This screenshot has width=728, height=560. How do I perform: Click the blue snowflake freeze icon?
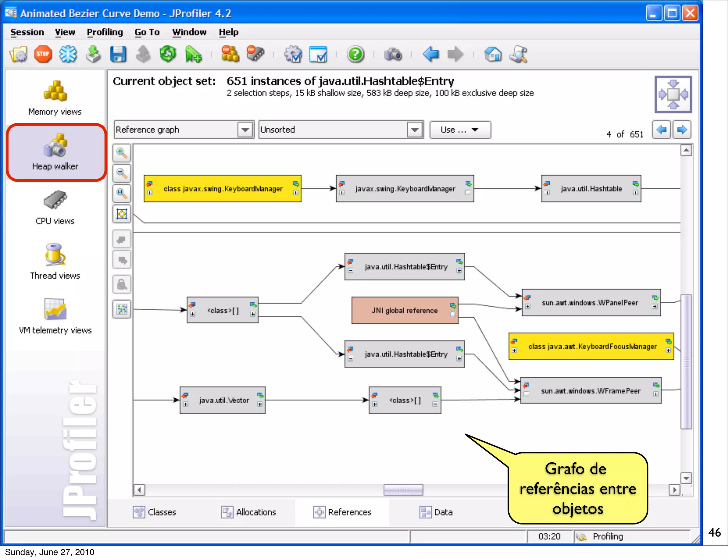click(x=68, y=54)
